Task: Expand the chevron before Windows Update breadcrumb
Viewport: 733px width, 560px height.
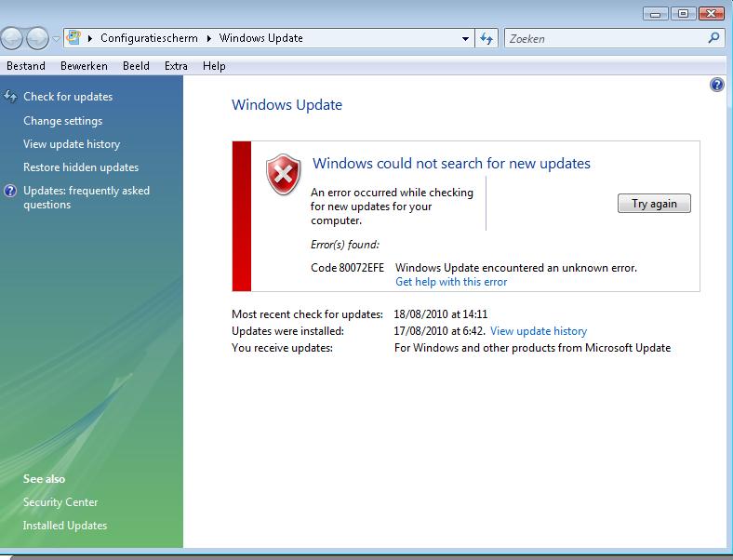Action: [x=209, y=38]
